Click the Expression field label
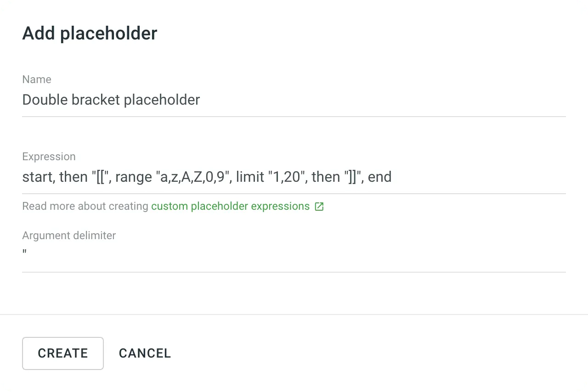 click(x=49, y=157)
